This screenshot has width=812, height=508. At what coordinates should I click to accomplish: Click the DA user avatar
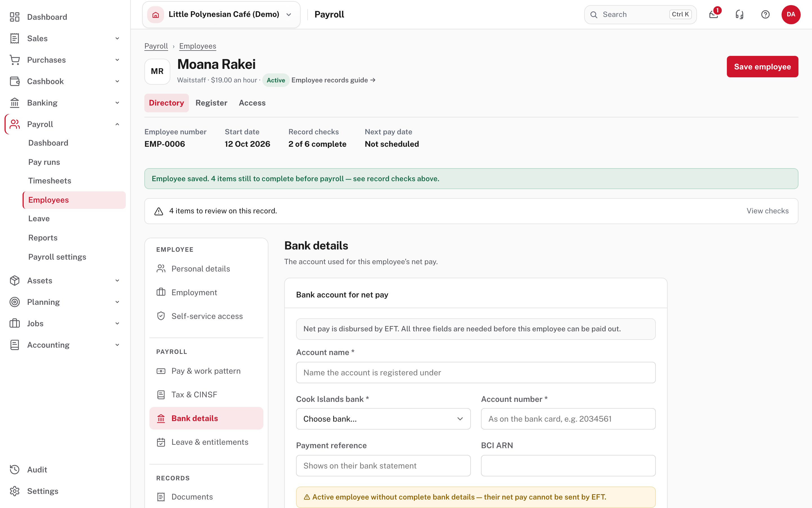(791, 14)
